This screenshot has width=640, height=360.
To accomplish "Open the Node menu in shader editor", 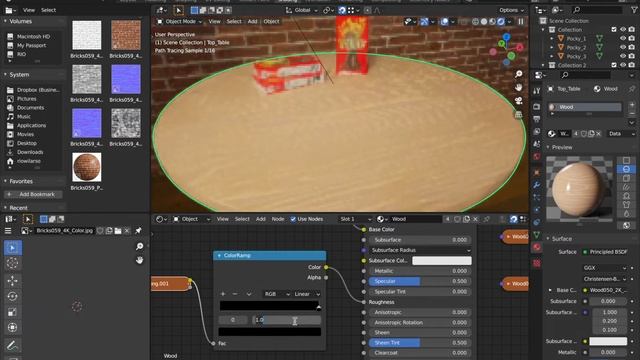I will pos(278,219).
